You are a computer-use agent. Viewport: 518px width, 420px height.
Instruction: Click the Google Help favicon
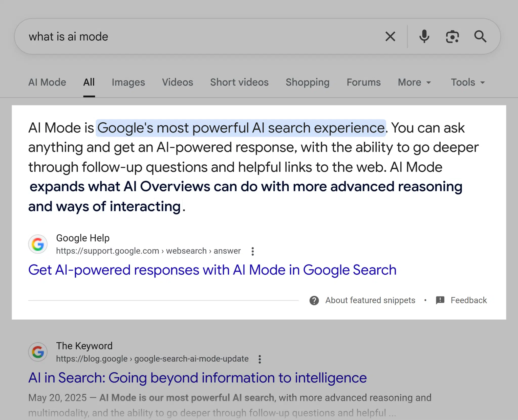[x=38, y=244]
